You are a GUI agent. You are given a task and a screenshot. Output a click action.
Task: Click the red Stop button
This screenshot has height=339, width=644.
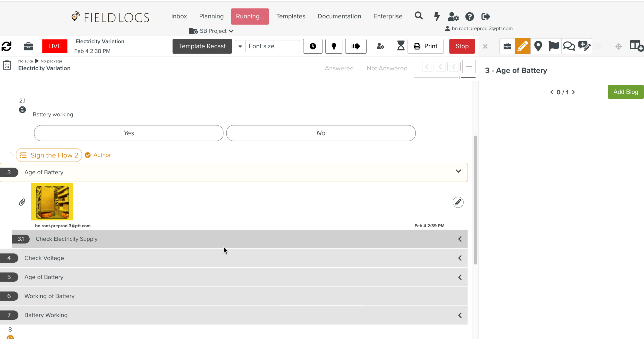pyautogui.click(x=462, y=46)
